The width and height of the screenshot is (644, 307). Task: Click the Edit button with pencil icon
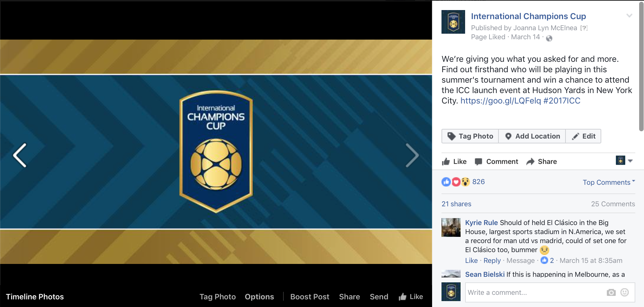tap(584, 136)
